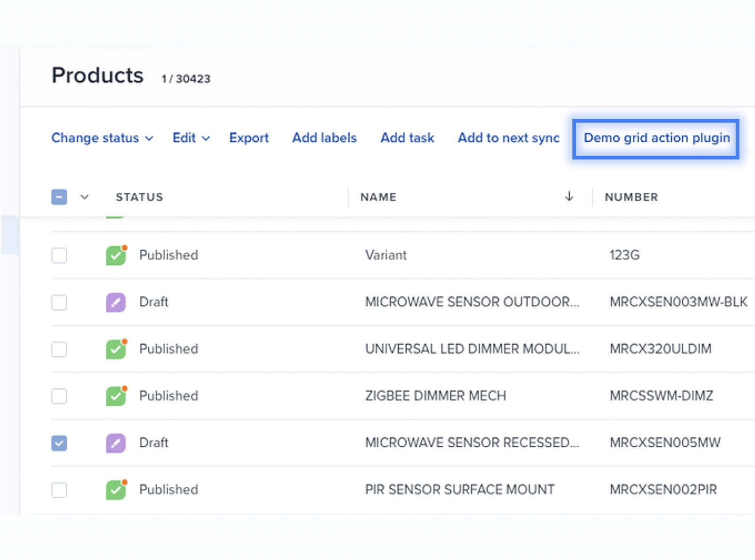Click UNIVERSAL LED DIMMER MODUL... name cell
Image resolution: width=755 pixels, height=560 pixels.
(472, 349)
